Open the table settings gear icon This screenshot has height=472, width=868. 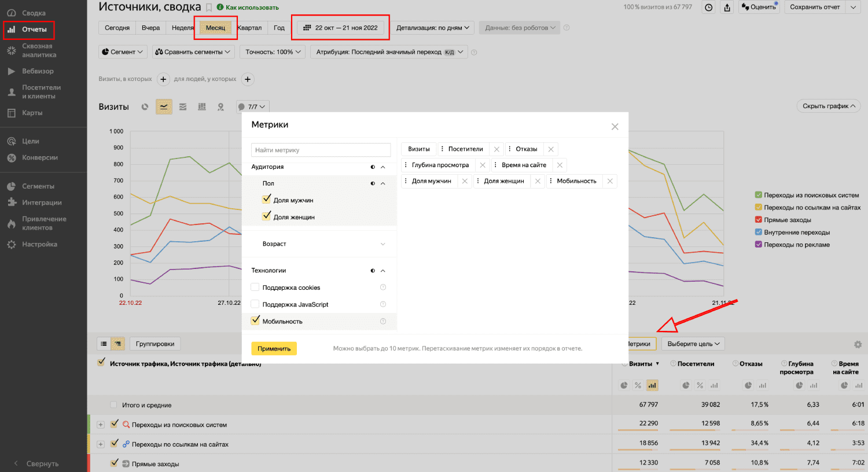858,345
